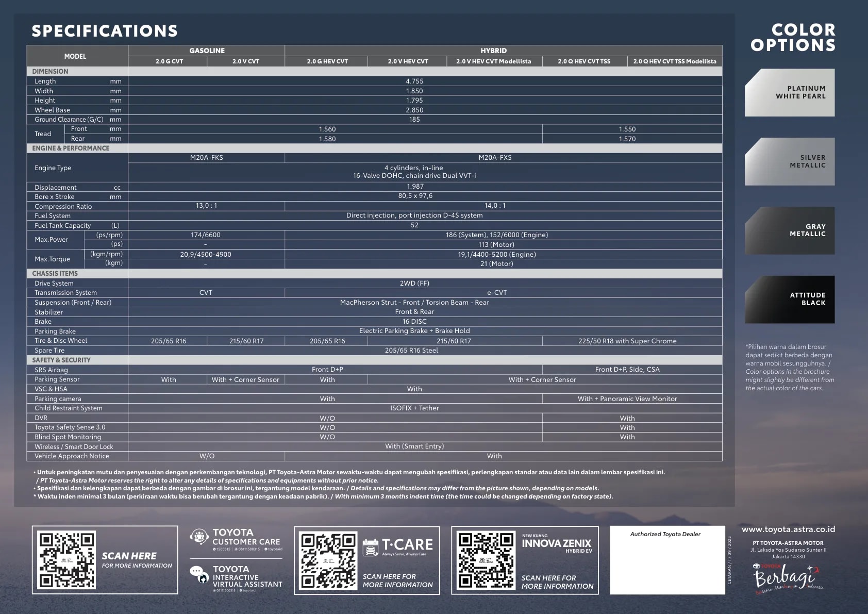Select the QR code beside "Scan Here For More Information"
The image size is (868, 614).
pos(66,560)
